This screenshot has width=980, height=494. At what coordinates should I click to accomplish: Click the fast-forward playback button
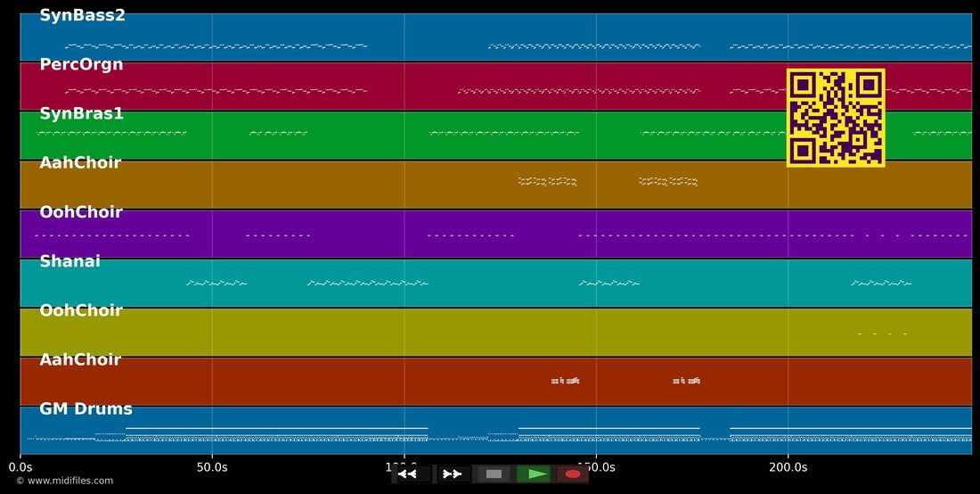(453, 474)
